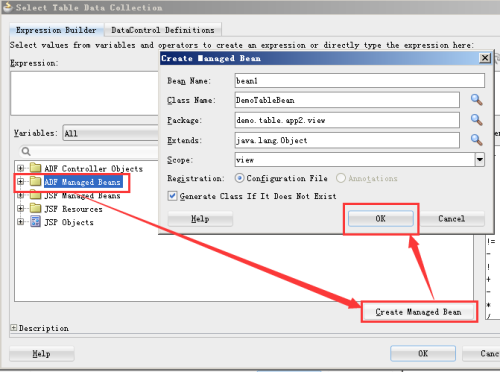Screen dimensions: 500x372
Task: Click the != operator
Action: (491, 241)
